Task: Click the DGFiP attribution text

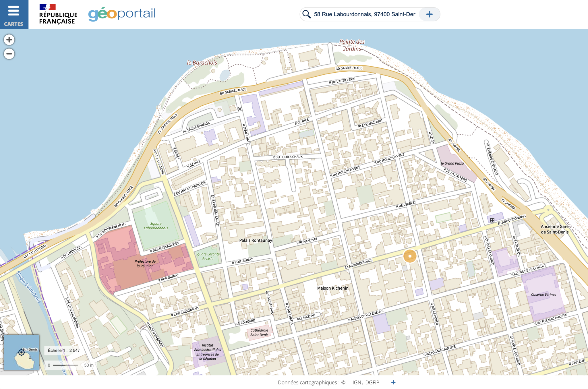Action: pos(372,382)
